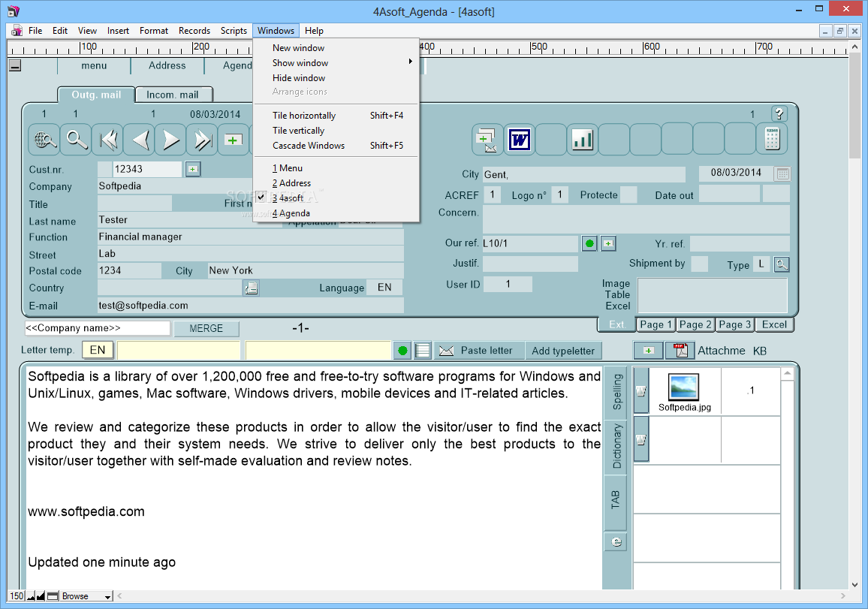Go to Page 2 button
The height and width of the screenshot is (609, 868).
click(695, 325)
